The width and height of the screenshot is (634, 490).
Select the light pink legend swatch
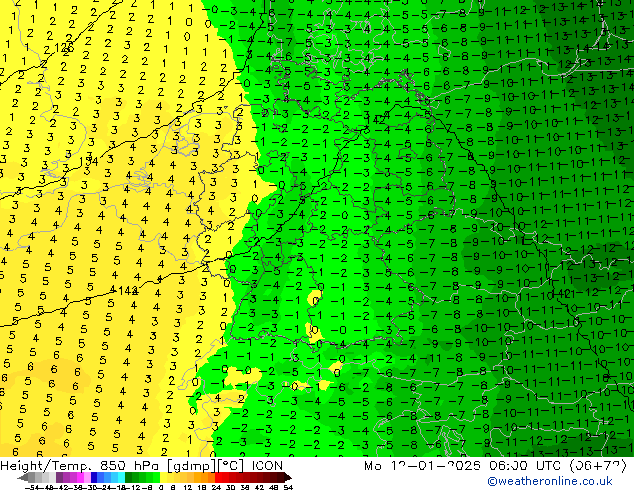pos(87,477)
